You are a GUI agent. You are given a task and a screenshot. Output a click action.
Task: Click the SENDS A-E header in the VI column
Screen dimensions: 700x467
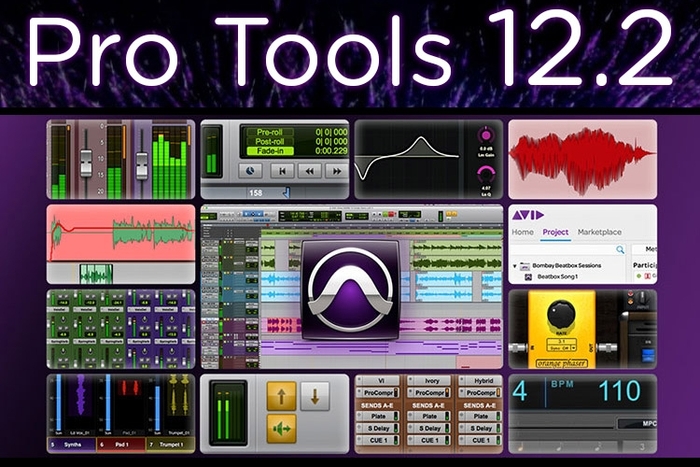[378, 405]
